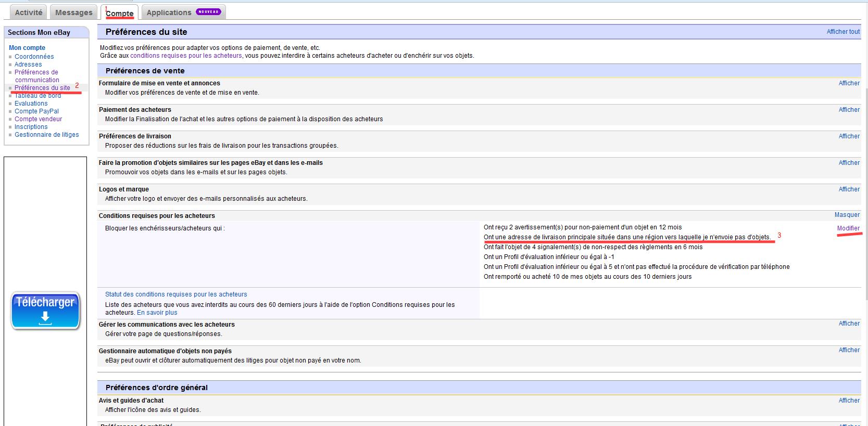Open Compte vendeur sidebar link
This screenshot has width=868, height=426.
(x=38, y=119)
